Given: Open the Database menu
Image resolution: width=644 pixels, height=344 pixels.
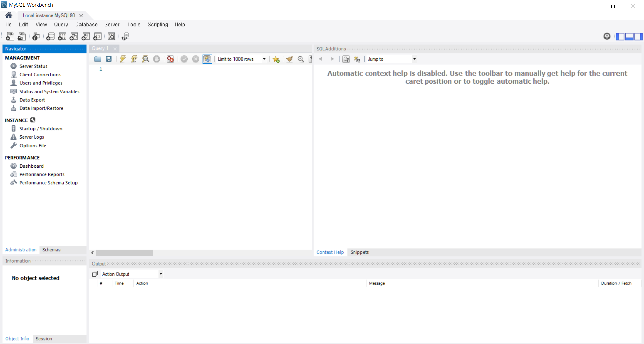Looking at the screenshot, I should (x=87, y=25).
